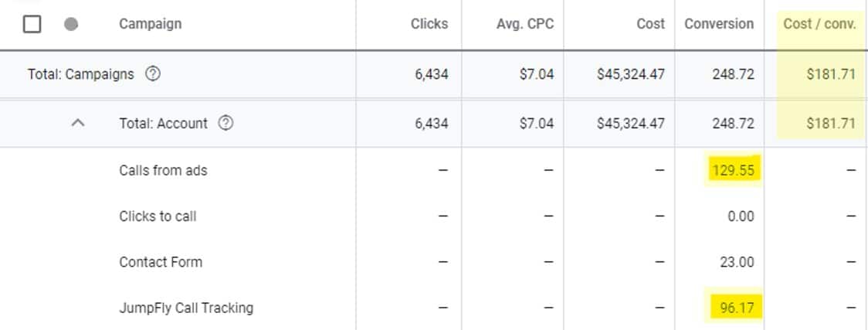Sort by the Campaign column header
Image resolution: width=868 pixels, height=330 pixels.
coord(150,24)
